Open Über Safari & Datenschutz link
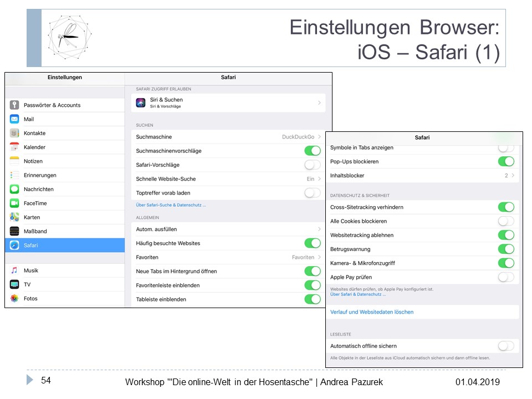532x399 pixels. pyautogui.click(x=358, y=294)
